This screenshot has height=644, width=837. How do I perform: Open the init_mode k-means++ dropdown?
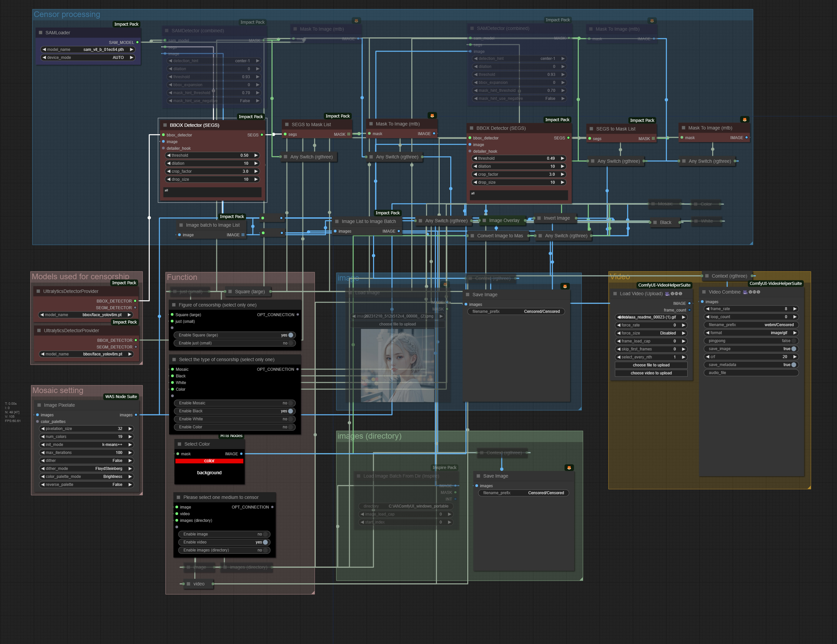pyautogui.click(x=87, y=445)
